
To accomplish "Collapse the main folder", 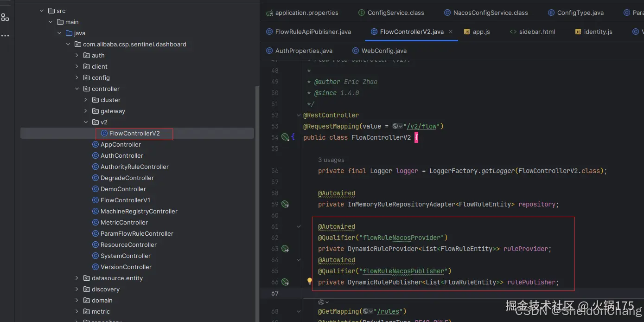I will (51, 22).
